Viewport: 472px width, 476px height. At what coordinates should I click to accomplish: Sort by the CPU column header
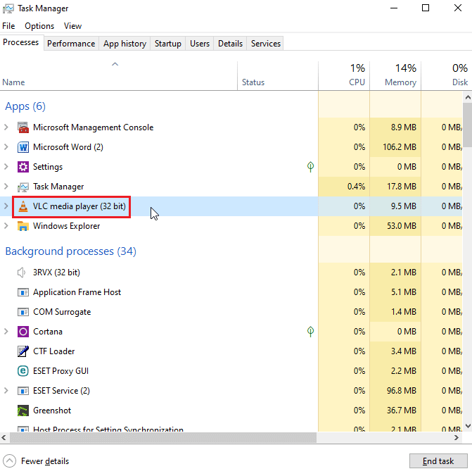click(344, 76)
